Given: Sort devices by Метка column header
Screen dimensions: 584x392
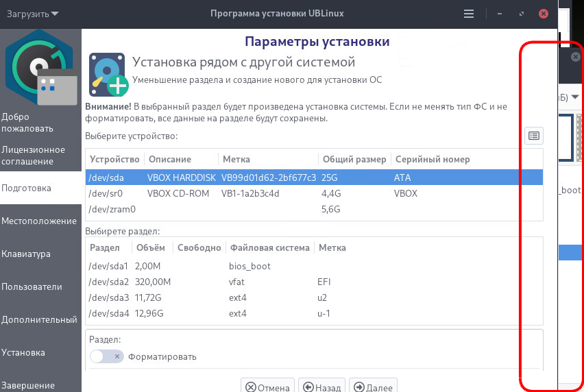Looking at the screenshot, I should pyautogui.click(x=268, y=159).
